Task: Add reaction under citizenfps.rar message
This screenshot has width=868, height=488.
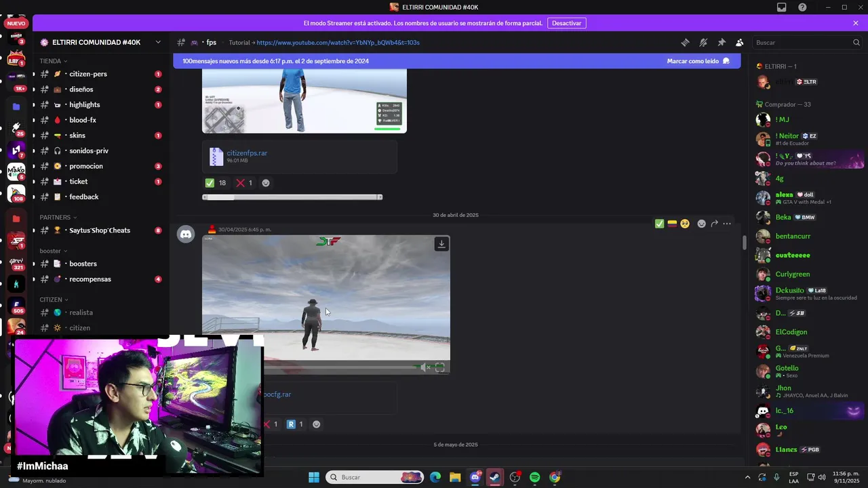Action: click(x=266, y=183)
